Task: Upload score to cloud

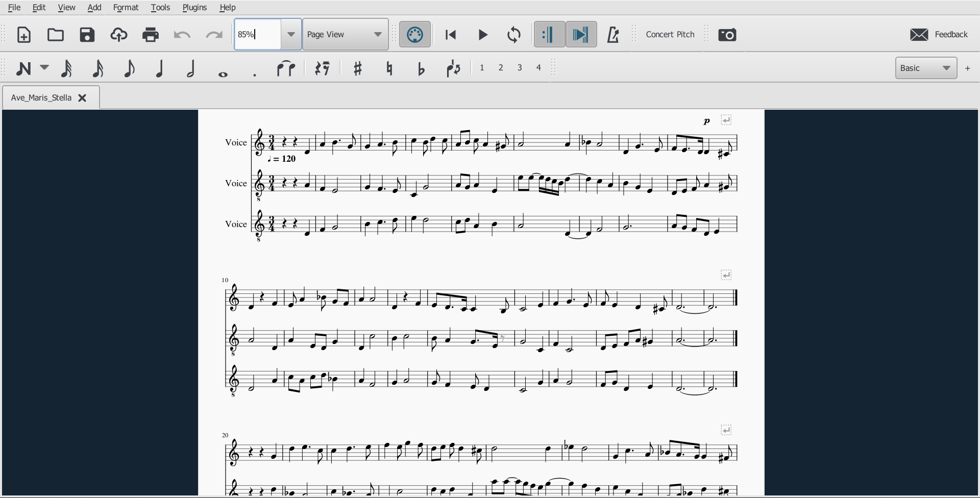Action: (119, 35)
